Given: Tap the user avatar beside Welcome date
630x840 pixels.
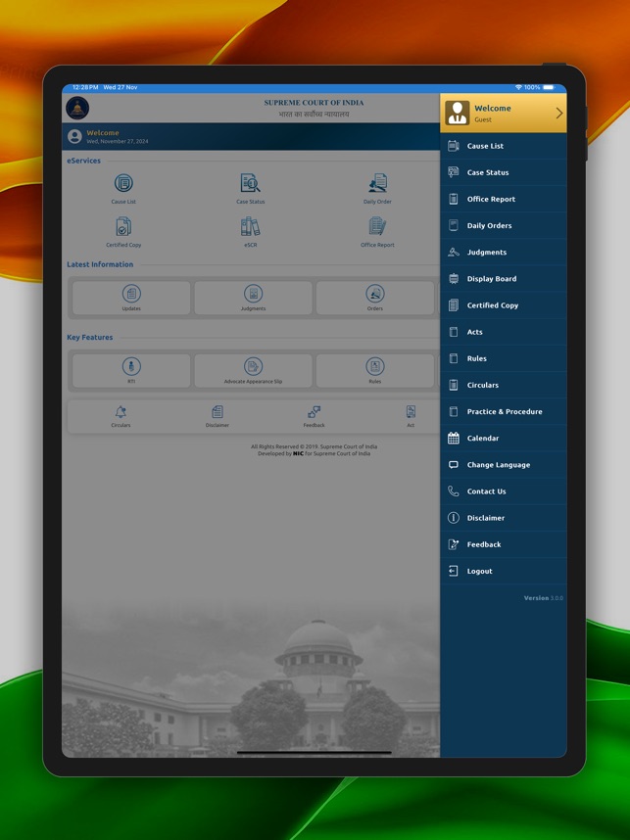Looking at the screenshot, I should point(74,137).
